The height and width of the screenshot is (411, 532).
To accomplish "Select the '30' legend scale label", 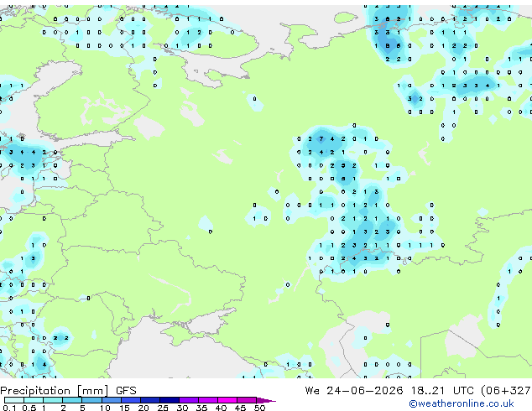I will click(x=182, y=408).
